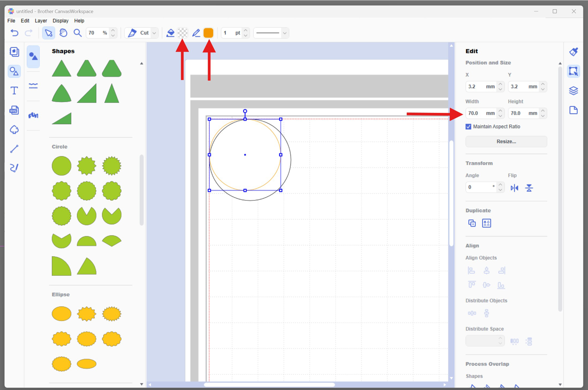Open the Artboard page panel icon
Image resolution: width=588 pixels, height=390 pixels.
pyautogui.click(x=574, y=110)
